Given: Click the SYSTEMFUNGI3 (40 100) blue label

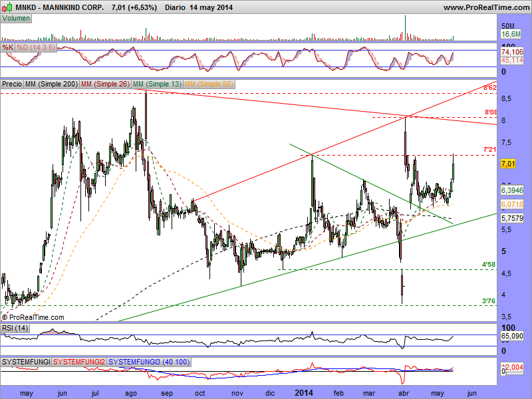Looking at the screenshot, I should tap(149, 362).
